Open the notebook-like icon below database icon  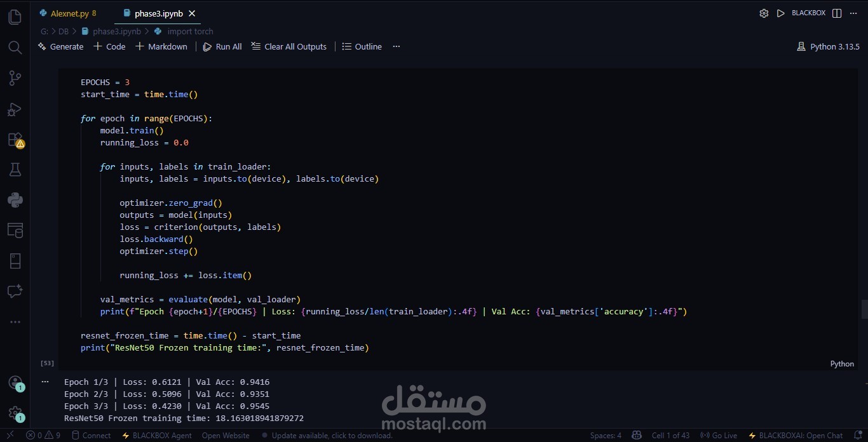(15, 261)
